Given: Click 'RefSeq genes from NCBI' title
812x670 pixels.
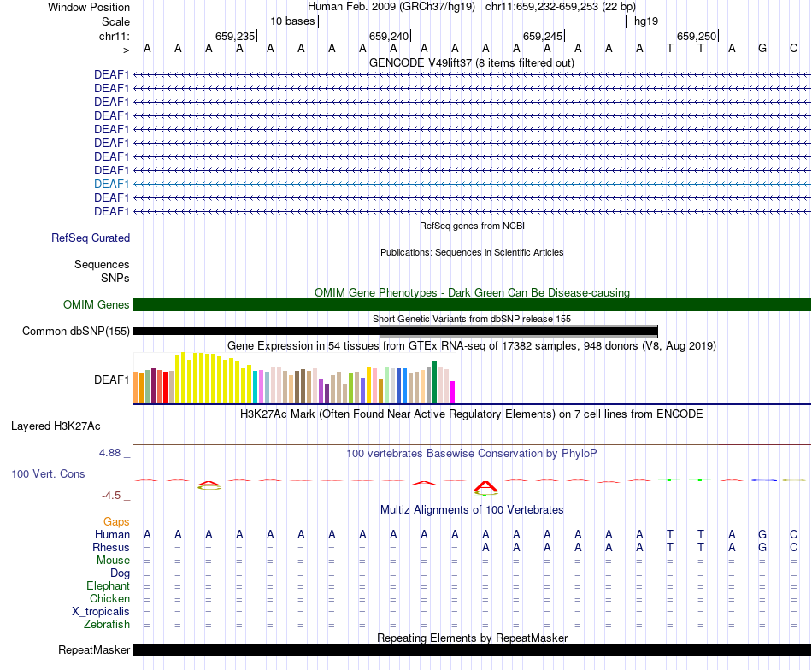Looking at the screenshot, I should click(x=472, y=226).
